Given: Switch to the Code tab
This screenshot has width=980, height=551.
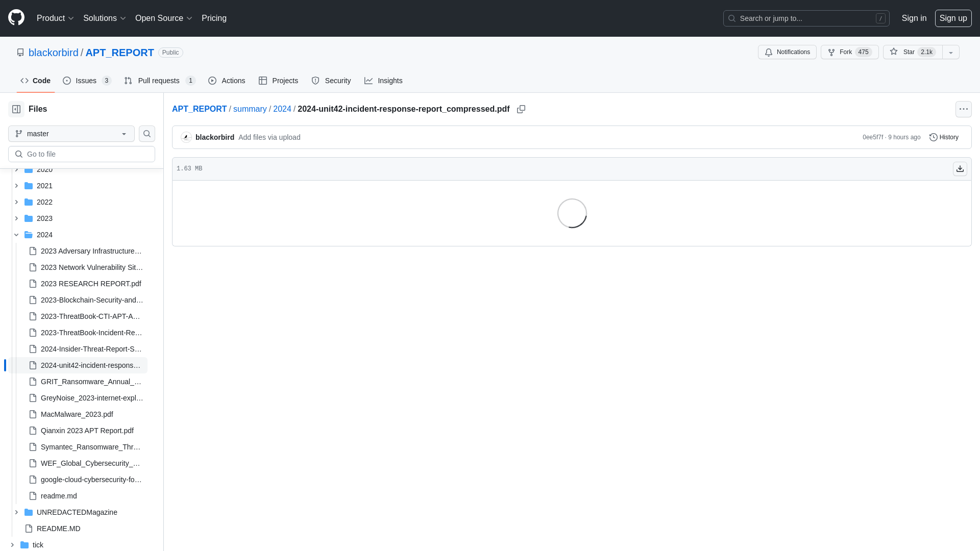Looking at the screenshot, I should [x=36, y=81].
